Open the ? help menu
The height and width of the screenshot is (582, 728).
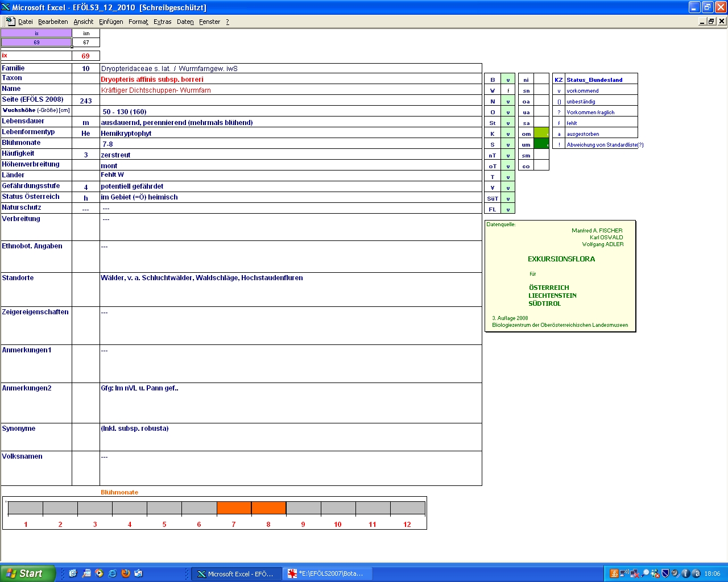tap(227, 22)
